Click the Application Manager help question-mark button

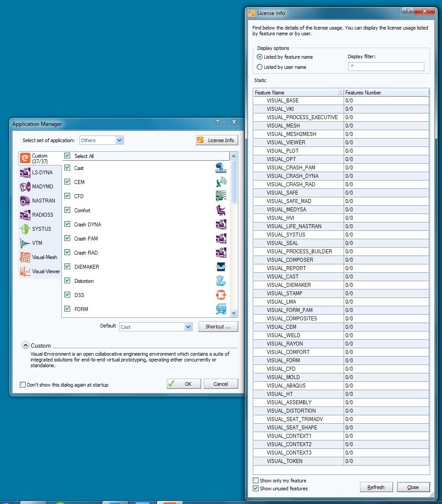pyautogui.click(x=217, y=122)
